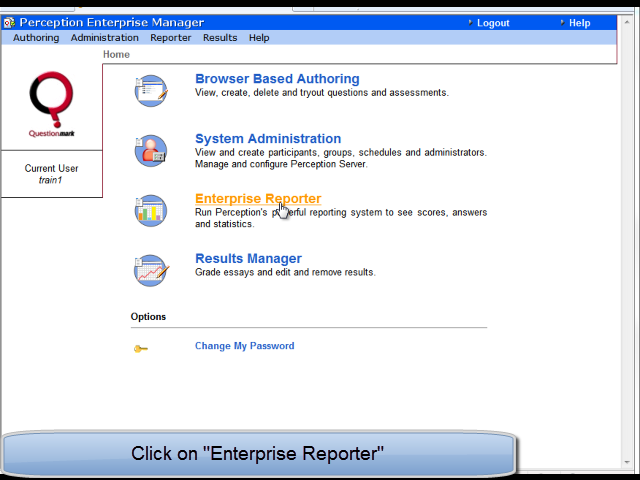Click the Browser Based Authoring icon
This screenshot has height=480, width=640.
click(151, 91)
